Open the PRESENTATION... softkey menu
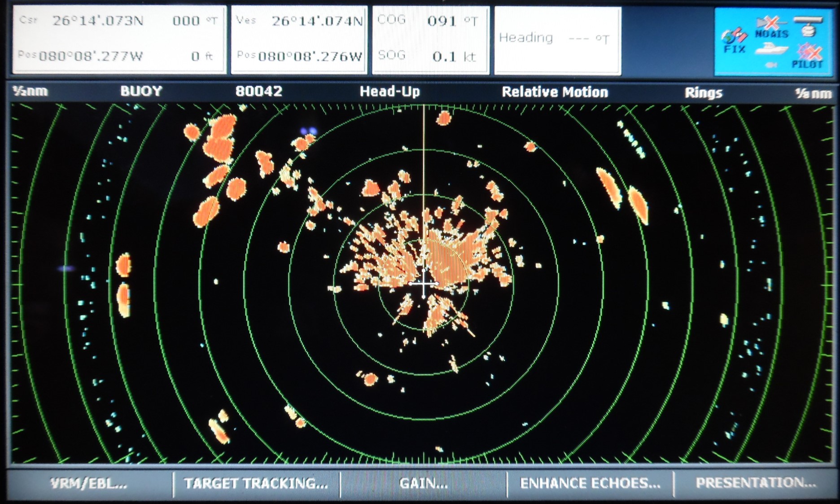Viewport: 840px width, 504px height. pyautogui.click(x=756, y=483)
